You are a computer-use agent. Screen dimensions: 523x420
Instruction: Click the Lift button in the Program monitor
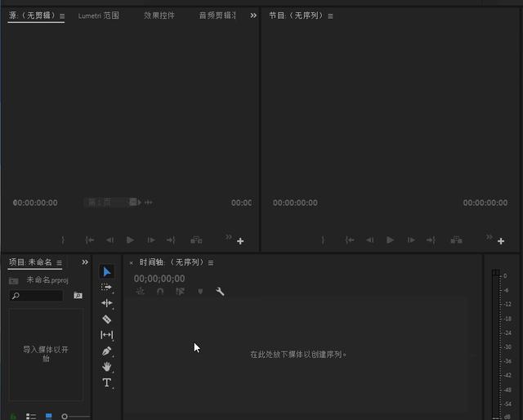(x=456, y=240)
